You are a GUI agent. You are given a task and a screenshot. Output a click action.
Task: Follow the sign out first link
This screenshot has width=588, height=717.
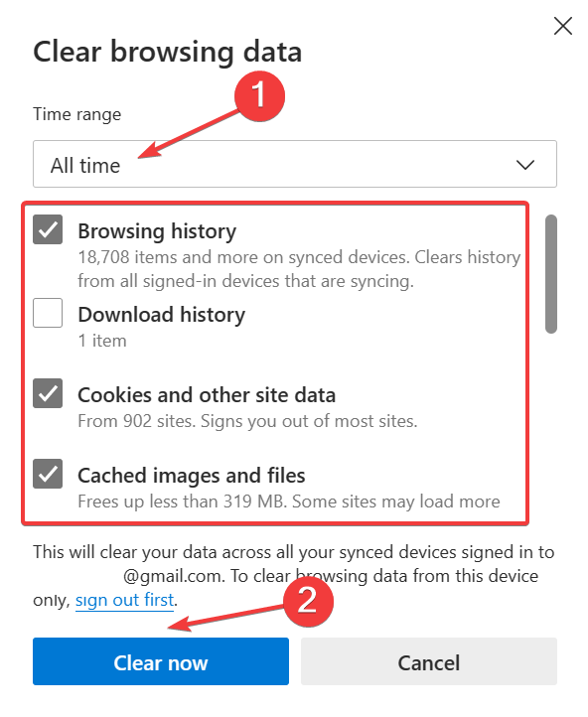[125, 600]
